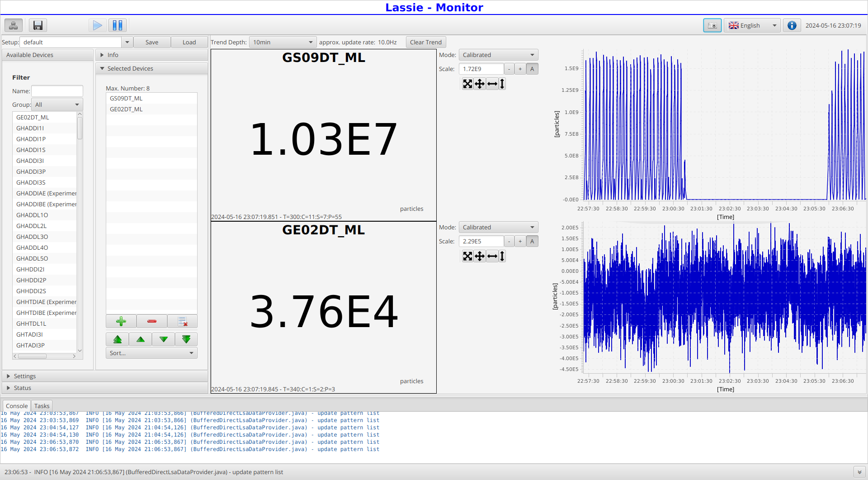The width and height of the screenshot is (868, 480).
Task: Move selected device to top
Action: coord(118,339)
